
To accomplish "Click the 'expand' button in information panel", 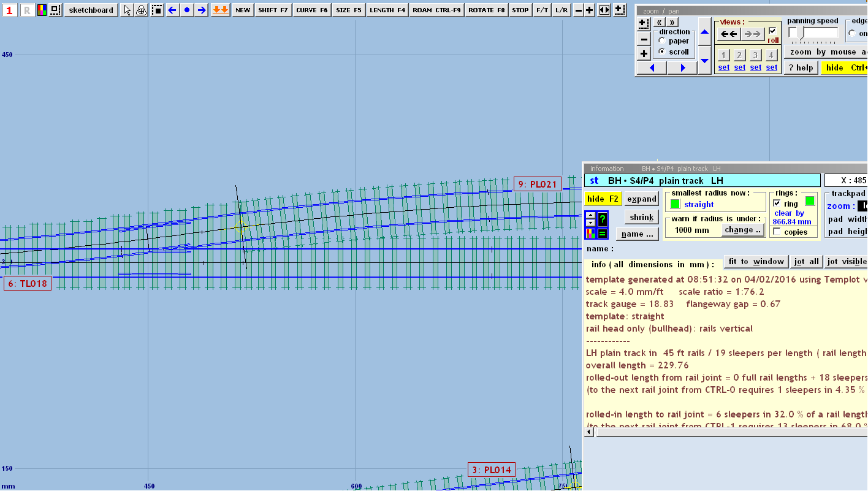I will click(x=642, y=199).
